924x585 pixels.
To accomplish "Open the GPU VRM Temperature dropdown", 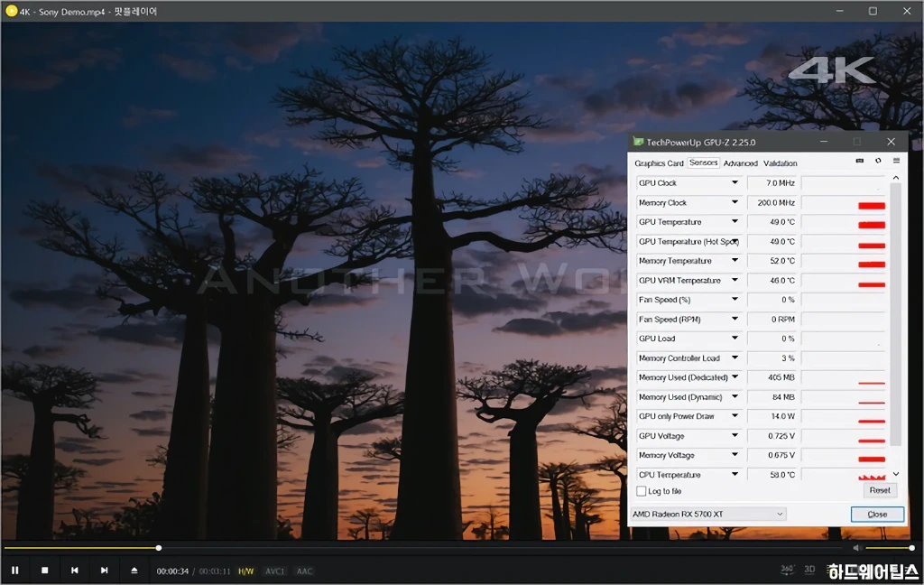I will [735, 280].
